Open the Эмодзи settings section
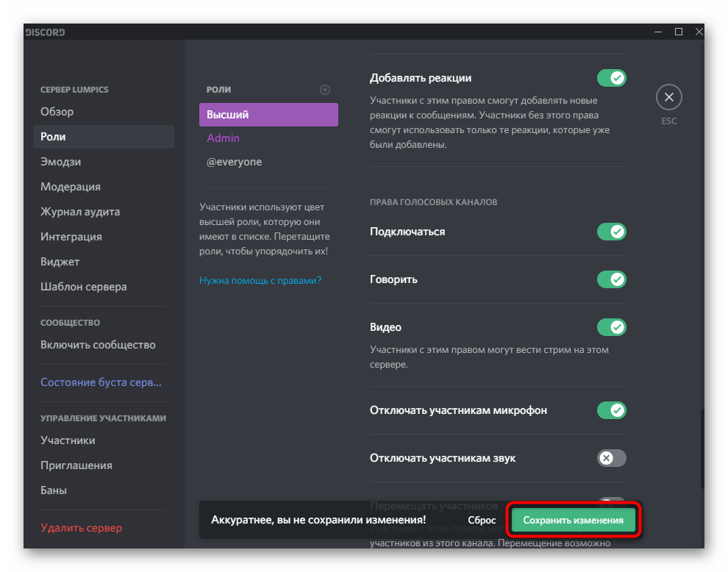The width and height of the screenshot is (728, 572). coord(60,161)
